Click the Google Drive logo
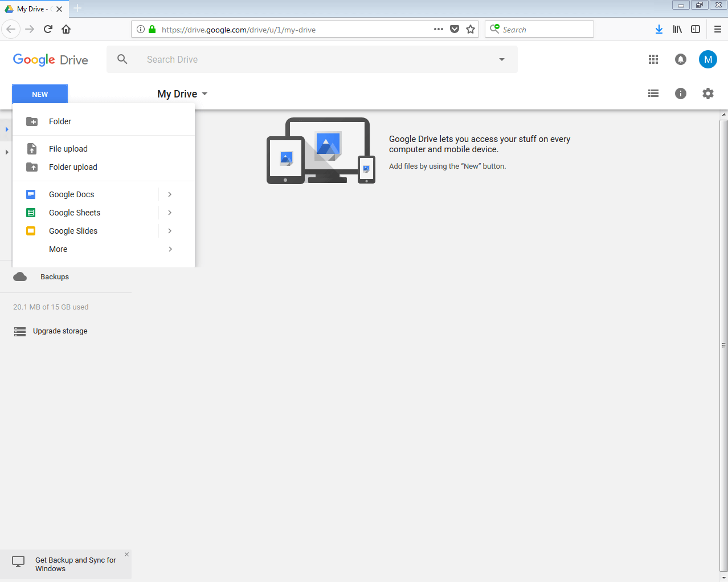The height and width of the screenshot is (582, 728). (x=51, y=60)
